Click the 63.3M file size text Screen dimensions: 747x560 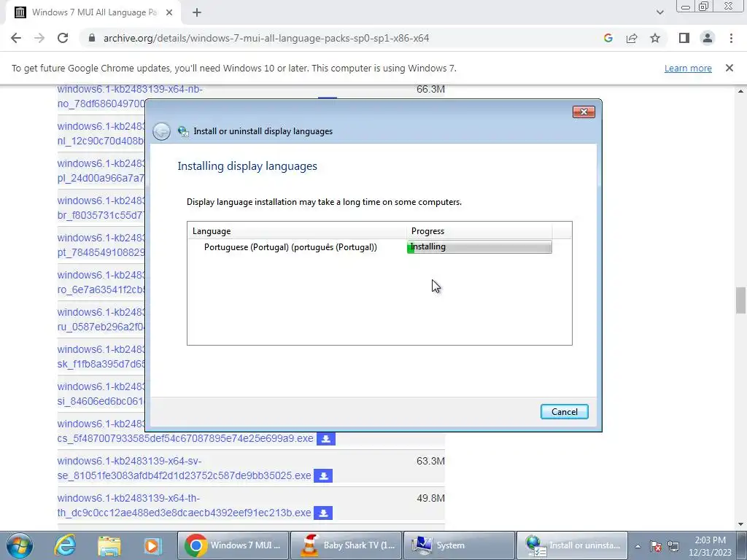[x=430, y=461]
